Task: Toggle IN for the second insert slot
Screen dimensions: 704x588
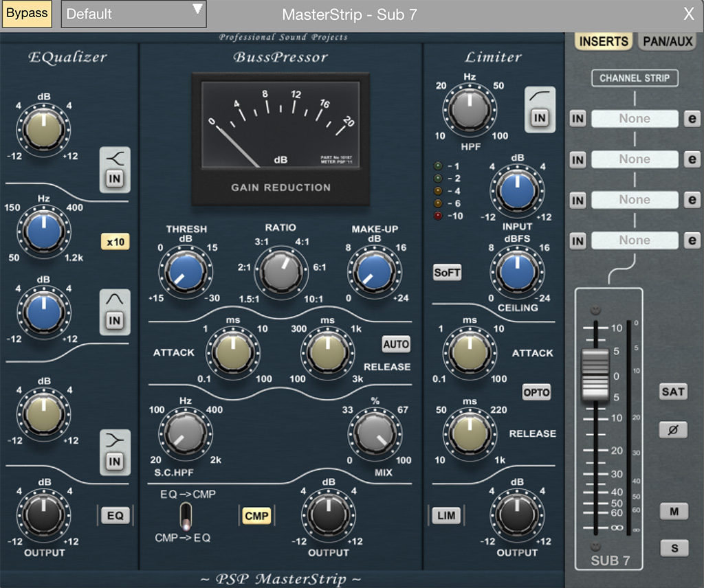Action: click(577, 159)
